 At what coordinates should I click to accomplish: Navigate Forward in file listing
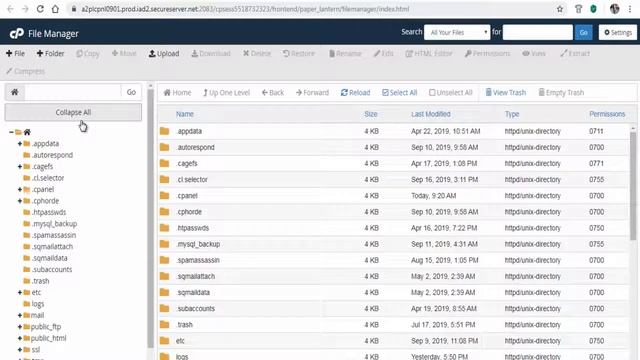[312, 93]
